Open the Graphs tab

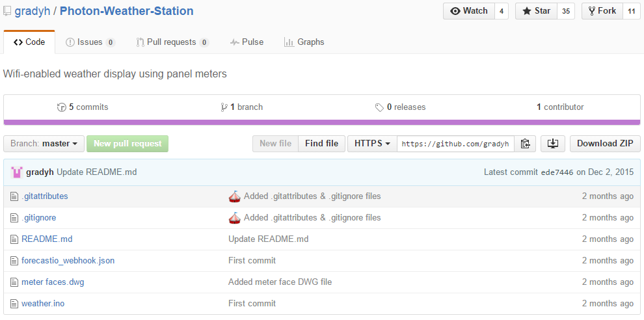(x=304, y=42)
